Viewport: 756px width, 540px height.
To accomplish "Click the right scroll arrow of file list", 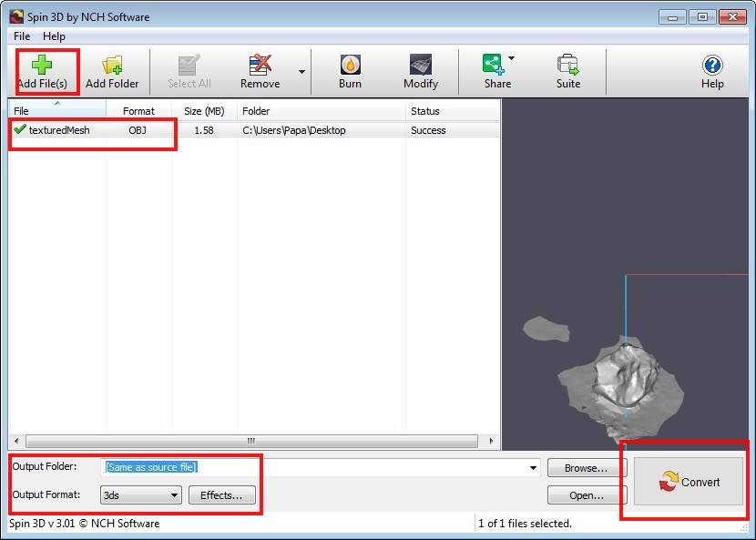I will (x=491, y=441).
